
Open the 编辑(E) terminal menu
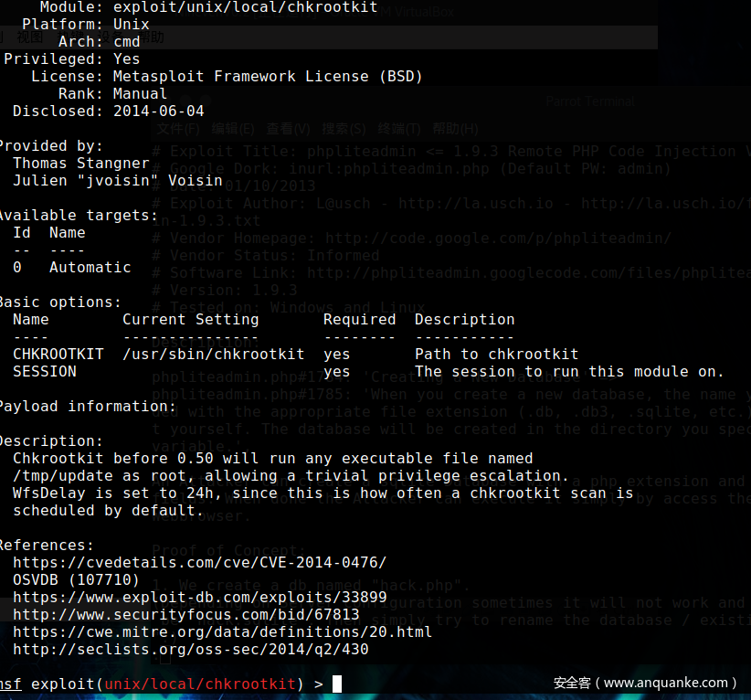click(x=233, y=129)
